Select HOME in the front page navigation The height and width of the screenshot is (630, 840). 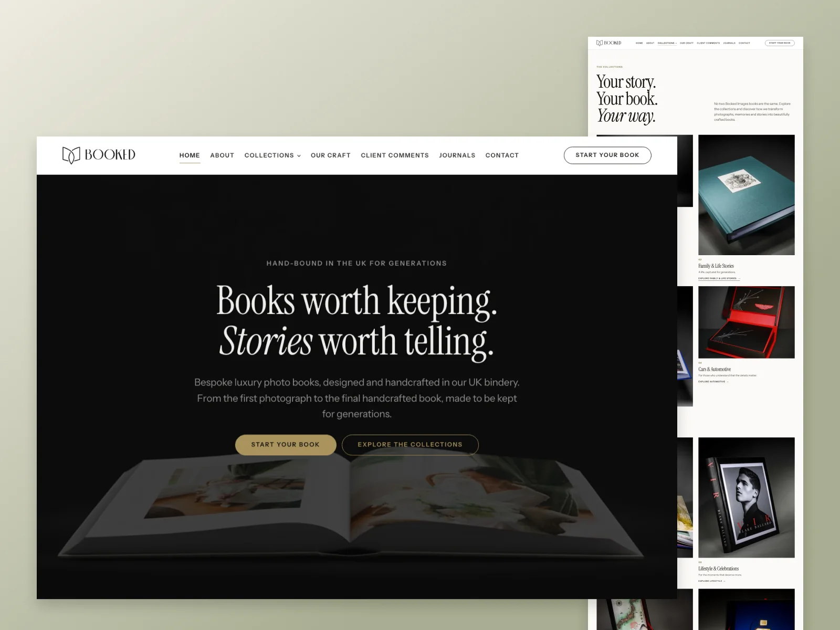190,155
